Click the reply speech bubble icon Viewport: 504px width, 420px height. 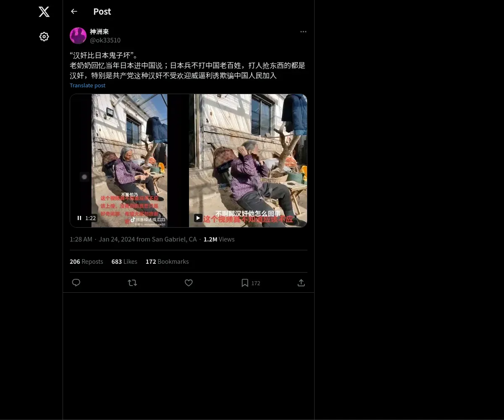pos(76,283)
